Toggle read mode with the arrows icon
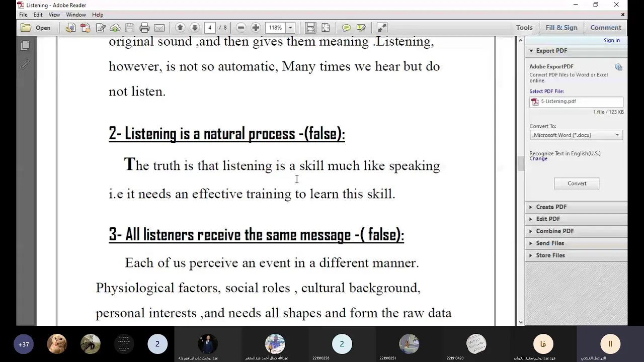Viewport: 644px width, 362px height. tap(382, 28)
